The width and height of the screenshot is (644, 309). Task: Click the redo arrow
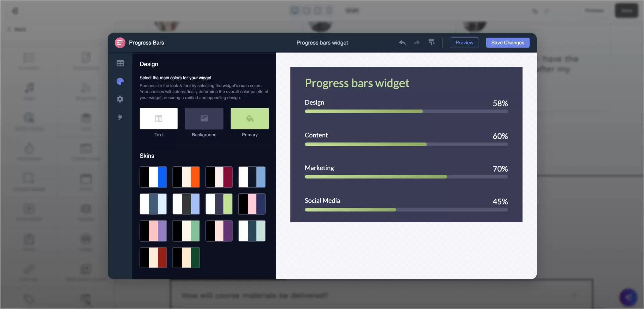[x=416, y=43]
